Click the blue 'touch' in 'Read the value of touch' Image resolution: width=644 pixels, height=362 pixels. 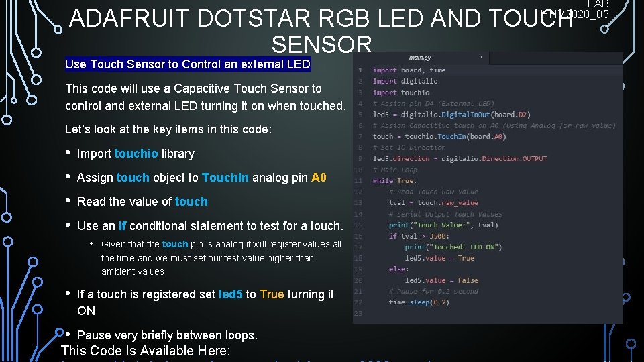click(191, 202)
